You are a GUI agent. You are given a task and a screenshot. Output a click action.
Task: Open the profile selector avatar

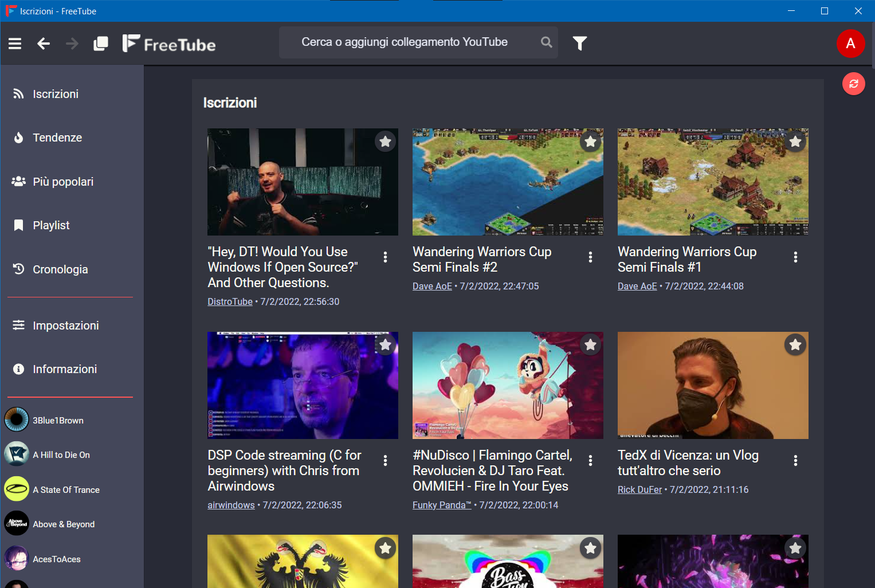(851, 43)
